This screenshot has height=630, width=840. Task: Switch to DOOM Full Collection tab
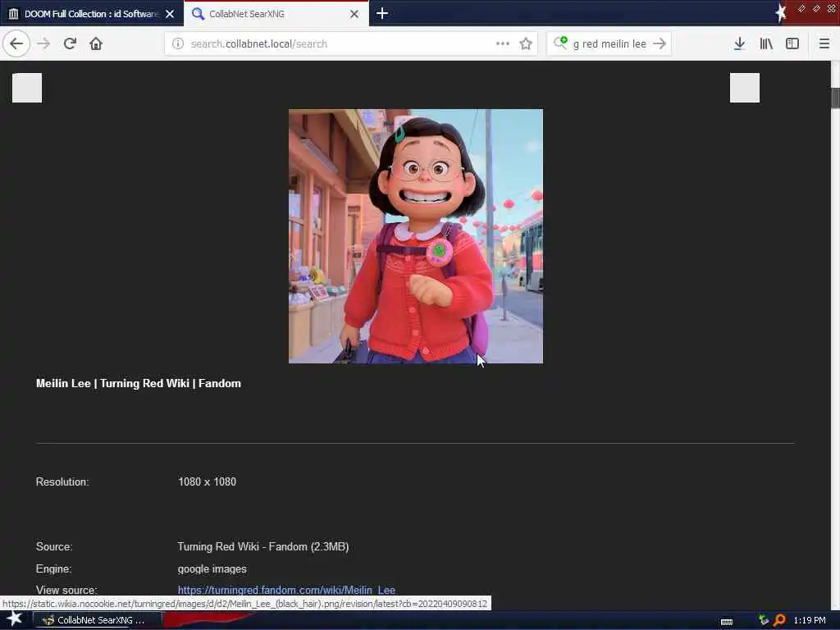[92, 14]
